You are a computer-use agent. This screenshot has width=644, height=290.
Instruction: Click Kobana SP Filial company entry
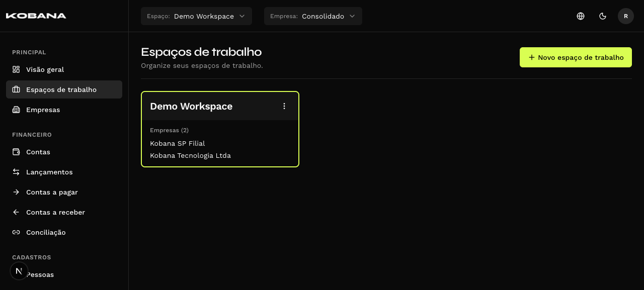(x=177, y=143)
